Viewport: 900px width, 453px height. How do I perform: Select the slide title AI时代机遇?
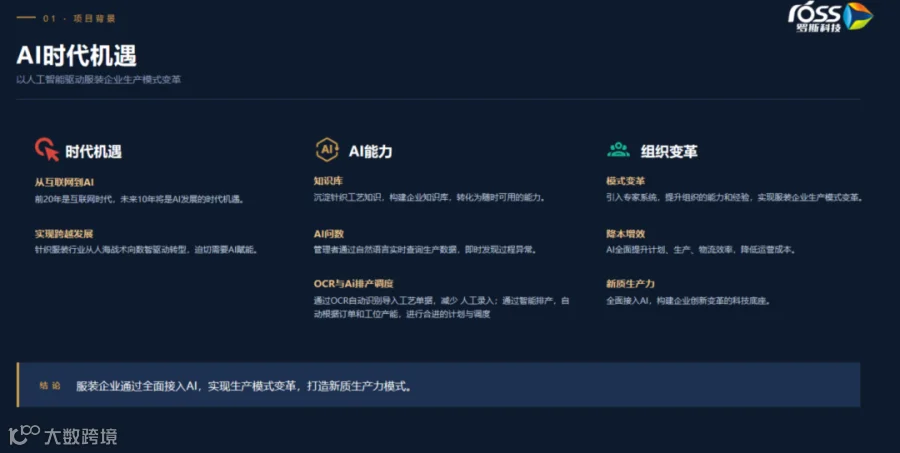[x=76, y=56]
